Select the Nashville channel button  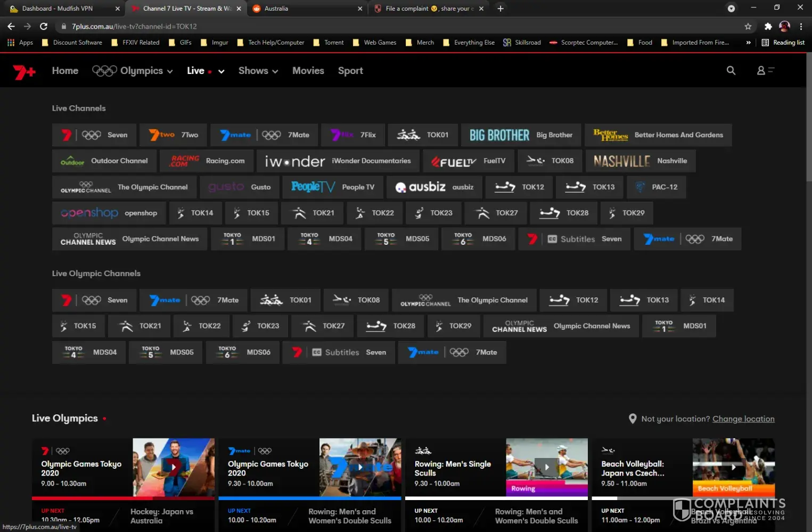pos(640,161)
